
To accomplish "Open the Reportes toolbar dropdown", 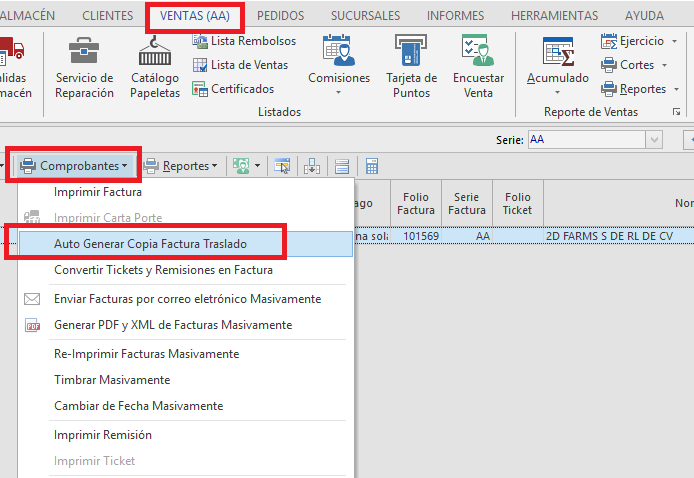I will tap(190, 166).
